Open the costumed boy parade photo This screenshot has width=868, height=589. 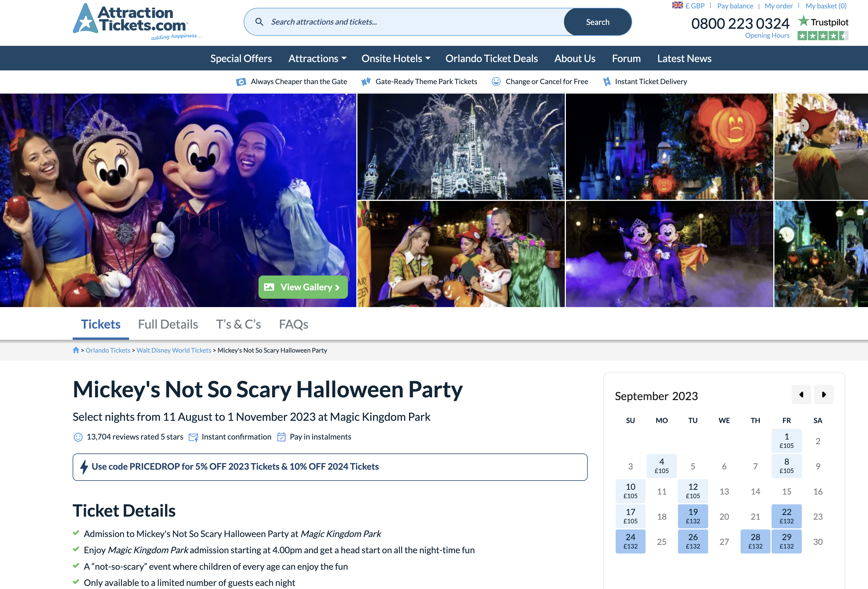[x=821, y=146]
